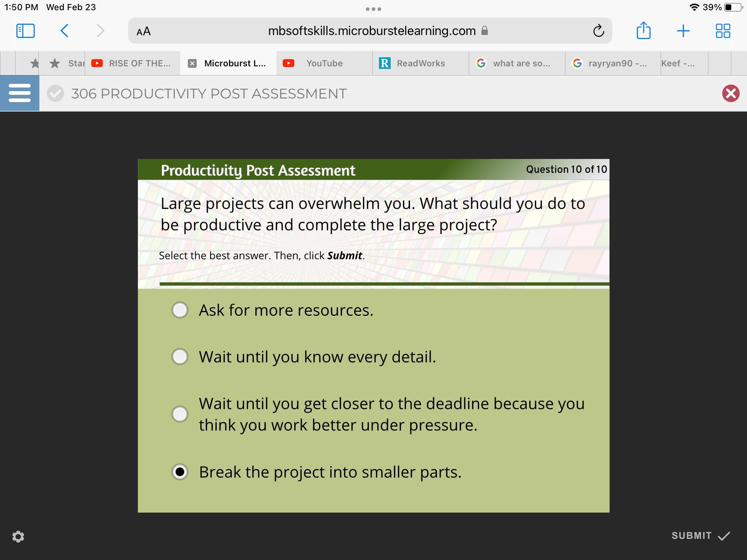This screenshot has width=747, height=560.
Task: Select the 'work better under pressure' option
Action: pos(180,414)
